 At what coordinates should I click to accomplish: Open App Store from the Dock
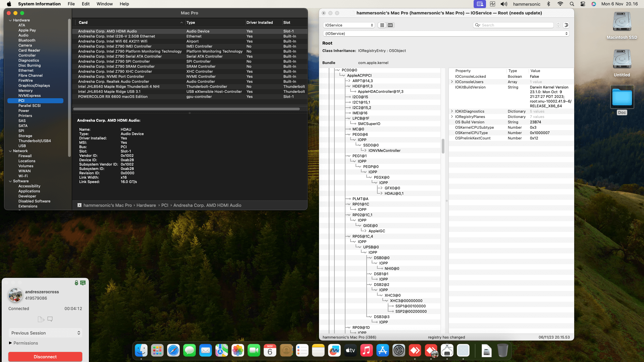[x=383, y=351]
